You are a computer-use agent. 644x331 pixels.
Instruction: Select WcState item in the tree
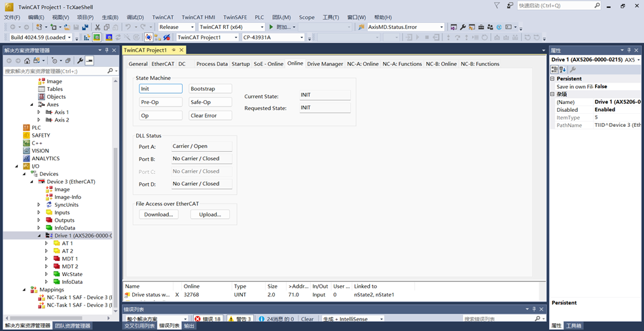click(x=72, y=274)
